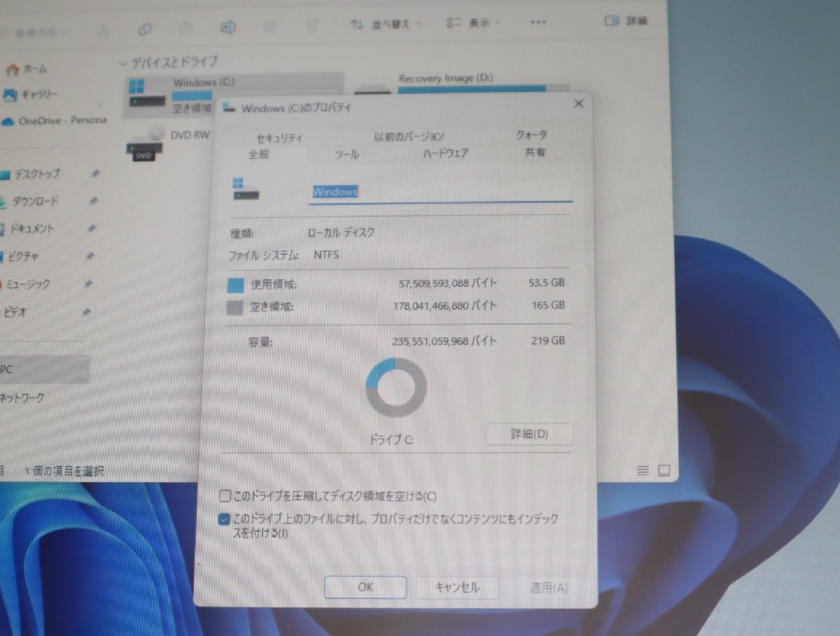Enable compress this drive checkbox
Viewport: 840px width, 636px height.
click(225, 496)
